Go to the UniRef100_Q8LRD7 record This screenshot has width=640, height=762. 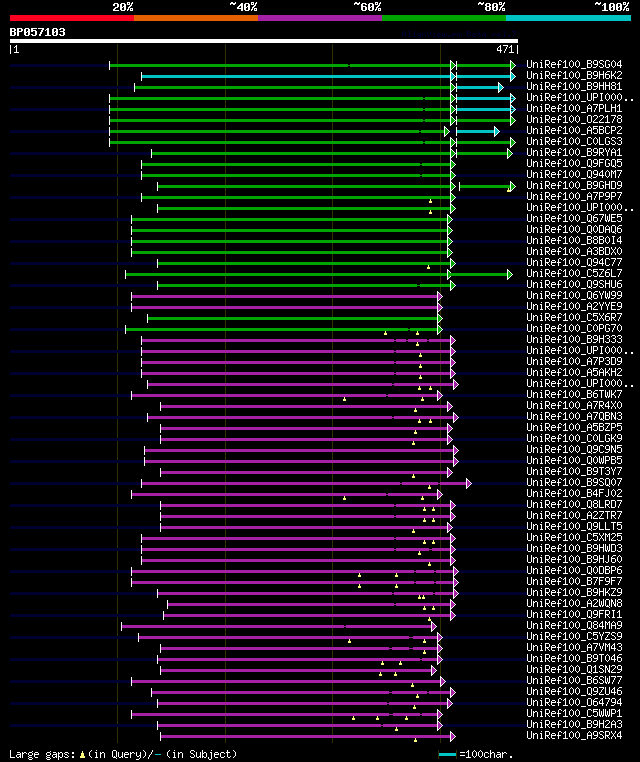click(574, 504)
